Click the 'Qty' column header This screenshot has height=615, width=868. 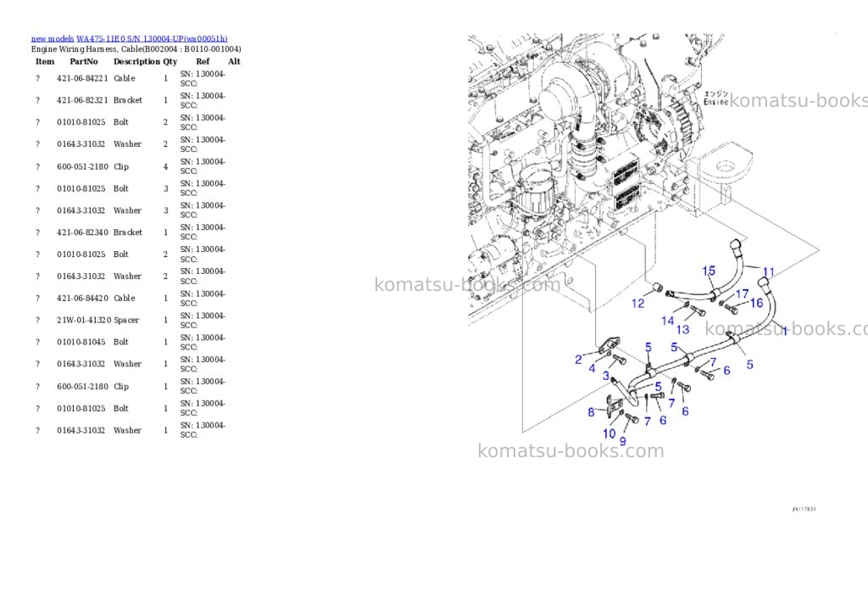click(x=170, y=61)
